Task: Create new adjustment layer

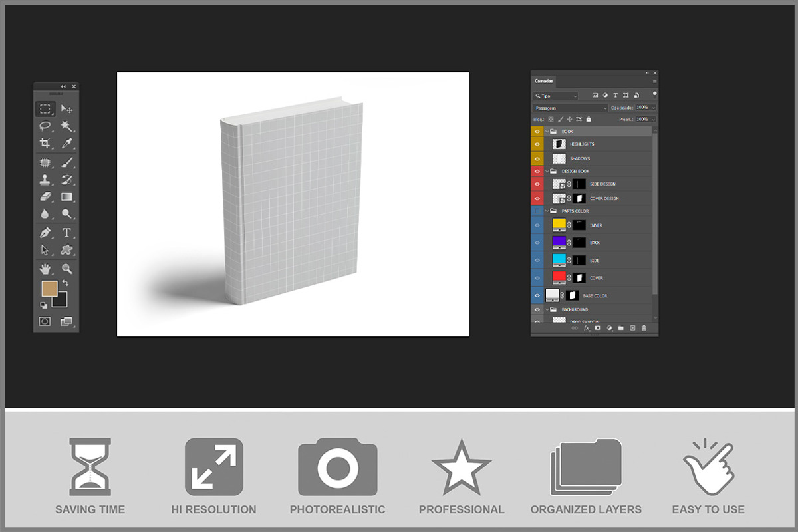Action: 610,328
